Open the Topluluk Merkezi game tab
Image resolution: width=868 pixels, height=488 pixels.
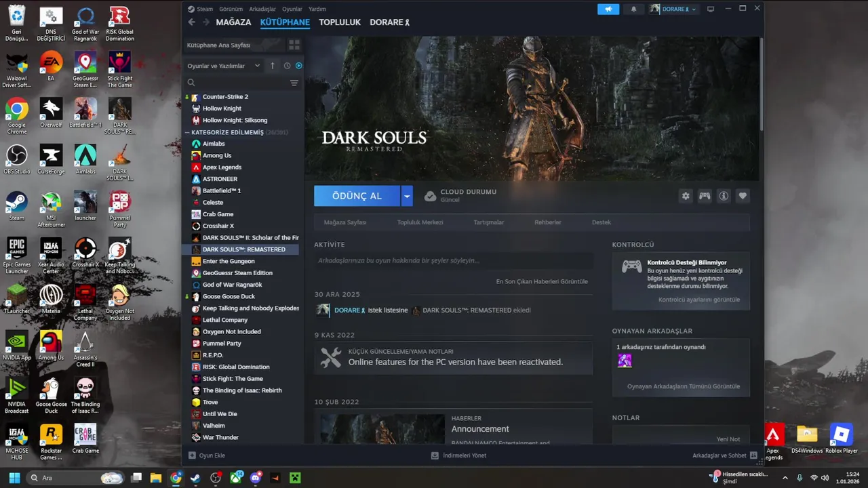[420, 222]
